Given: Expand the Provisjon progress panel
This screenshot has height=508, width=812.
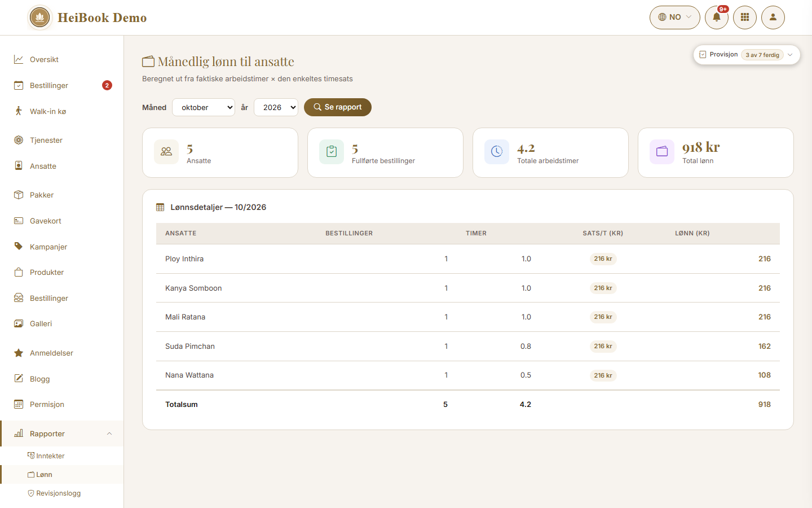Looking at the screenshot, I should point(747,55).
